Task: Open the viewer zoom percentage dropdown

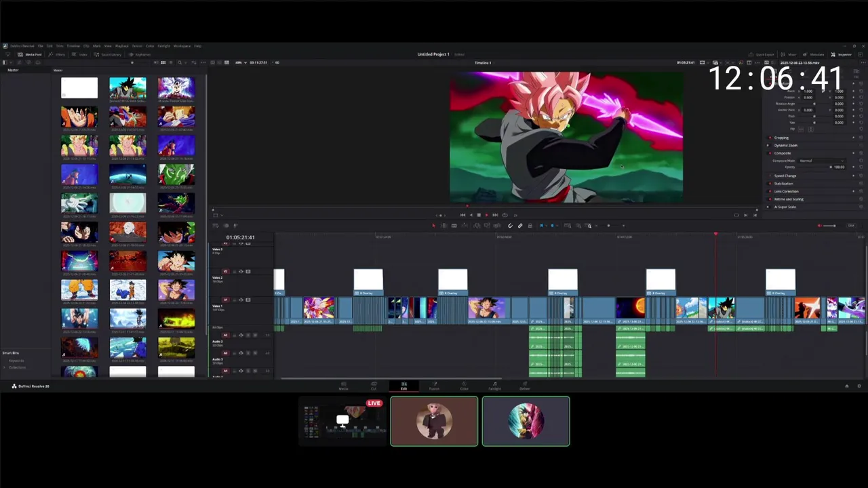Action: (x=242, y=62)
